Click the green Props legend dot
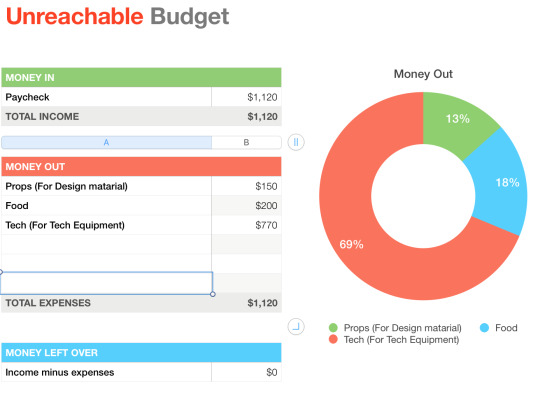 pyautogui.click(x=333, y=327)
